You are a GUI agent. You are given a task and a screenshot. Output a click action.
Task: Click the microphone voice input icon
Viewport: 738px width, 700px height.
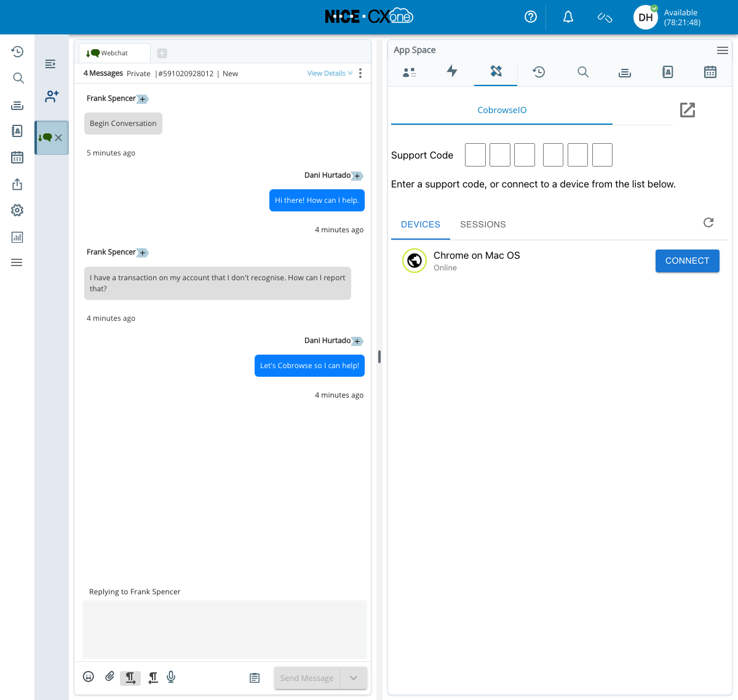coord(171,677)
